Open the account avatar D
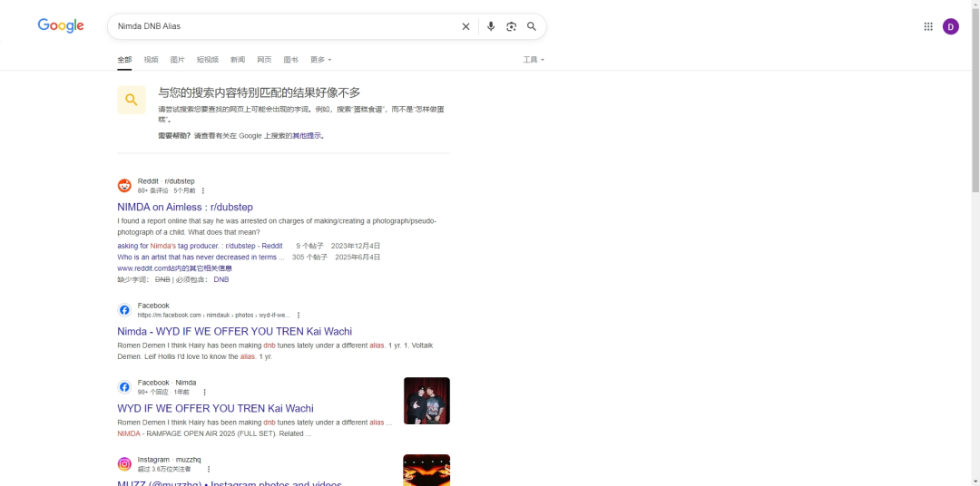The image size is (980, 486). tap(951, 26)
